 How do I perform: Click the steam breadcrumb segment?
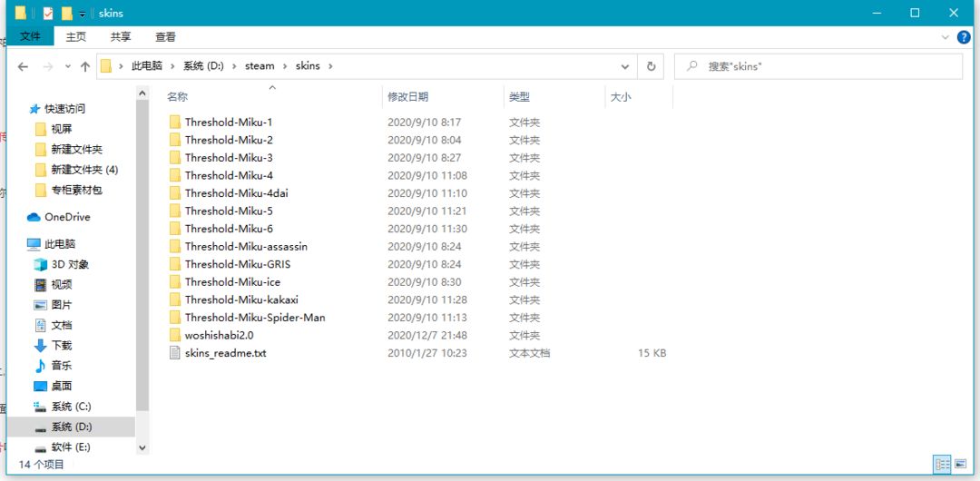coord(260,65)
